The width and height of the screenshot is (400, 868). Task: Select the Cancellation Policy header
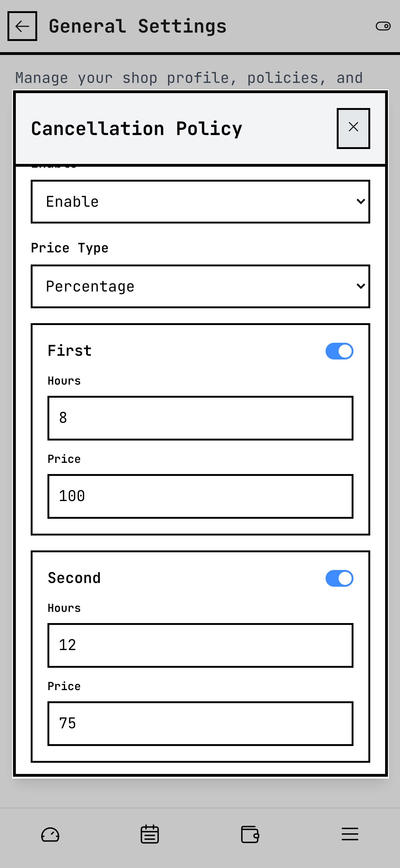[136, 128]
